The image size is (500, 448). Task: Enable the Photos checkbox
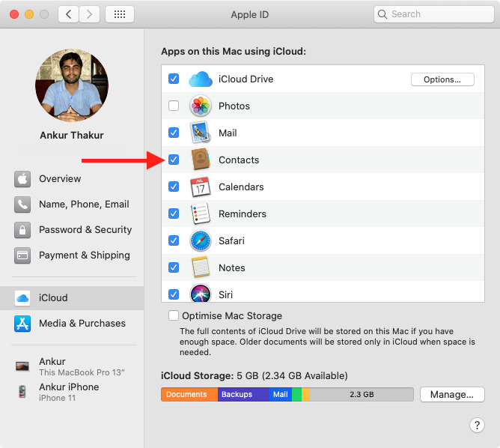click(174, 106)
